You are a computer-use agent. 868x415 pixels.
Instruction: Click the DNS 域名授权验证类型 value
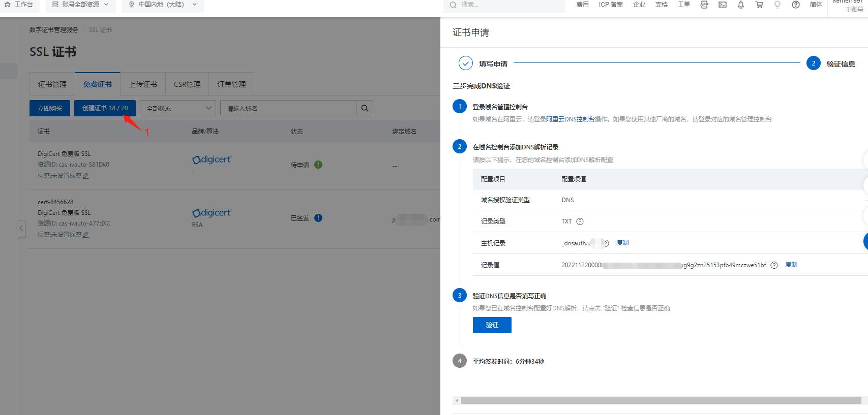tap(567, 200)
